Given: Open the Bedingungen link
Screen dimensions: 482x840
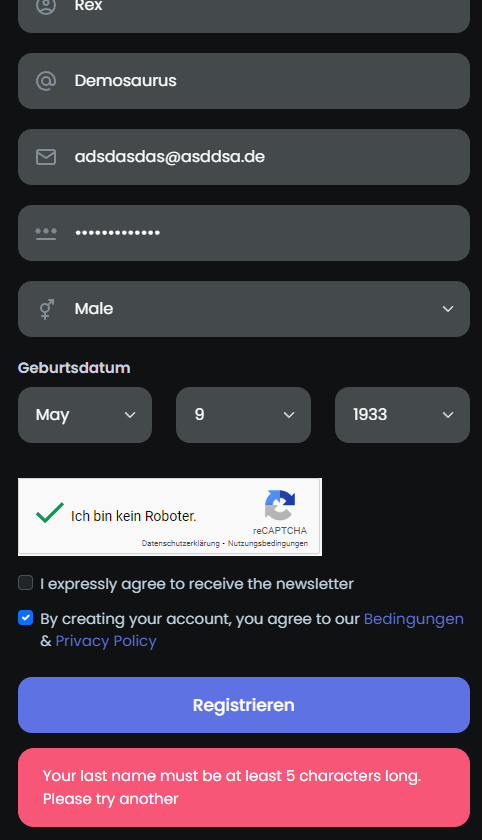Looking at the screenshot, I should tap(413, 619).
